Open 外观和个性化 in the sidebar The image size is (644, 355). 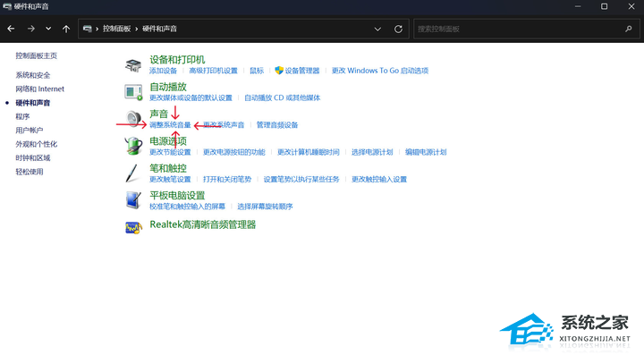(36, 144)
